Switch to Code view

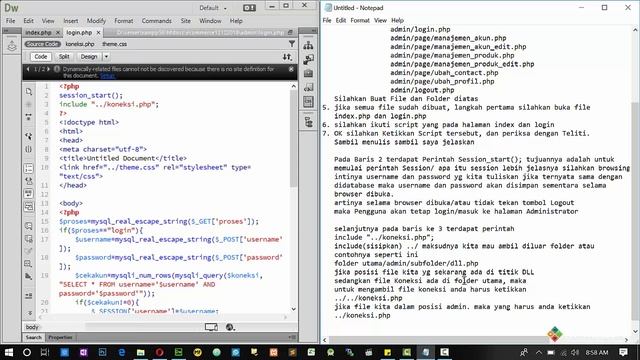tap(40, 57)
